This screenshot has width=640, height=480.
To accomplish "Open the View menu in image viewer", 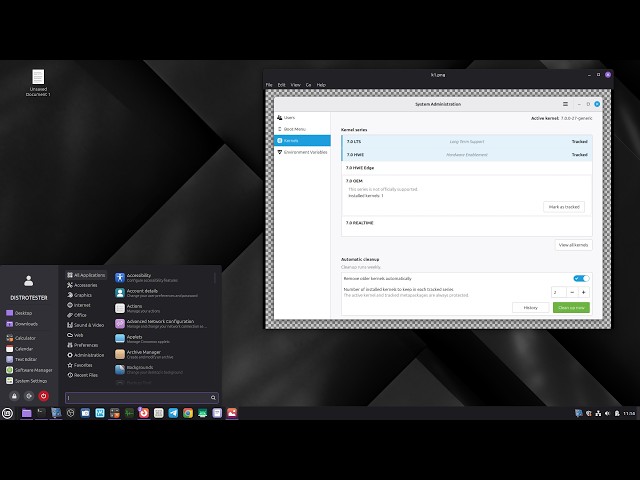I will coord(296,85).
